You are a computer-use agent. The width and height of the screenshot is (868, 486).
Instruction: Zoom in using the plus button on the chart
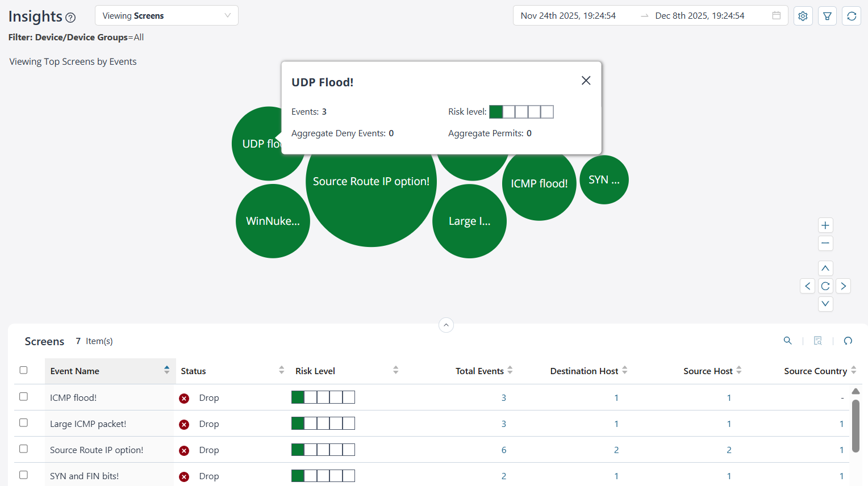point(825,225)
